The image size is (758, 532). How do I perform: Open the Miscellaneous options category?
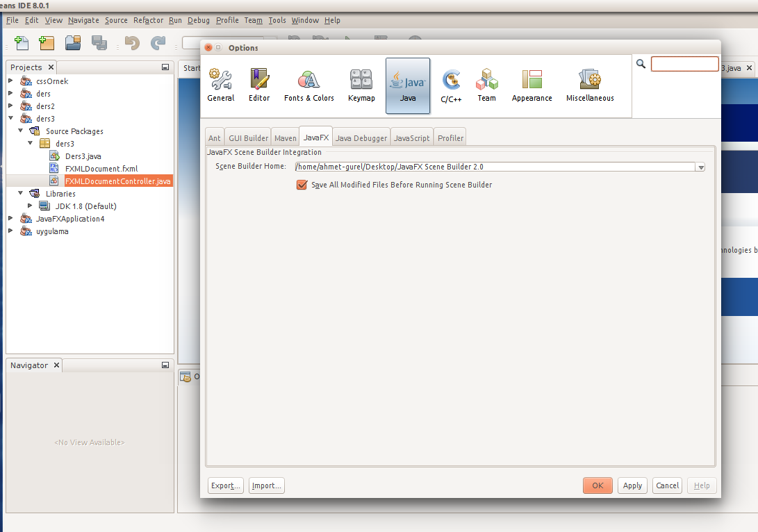point(590,85)
